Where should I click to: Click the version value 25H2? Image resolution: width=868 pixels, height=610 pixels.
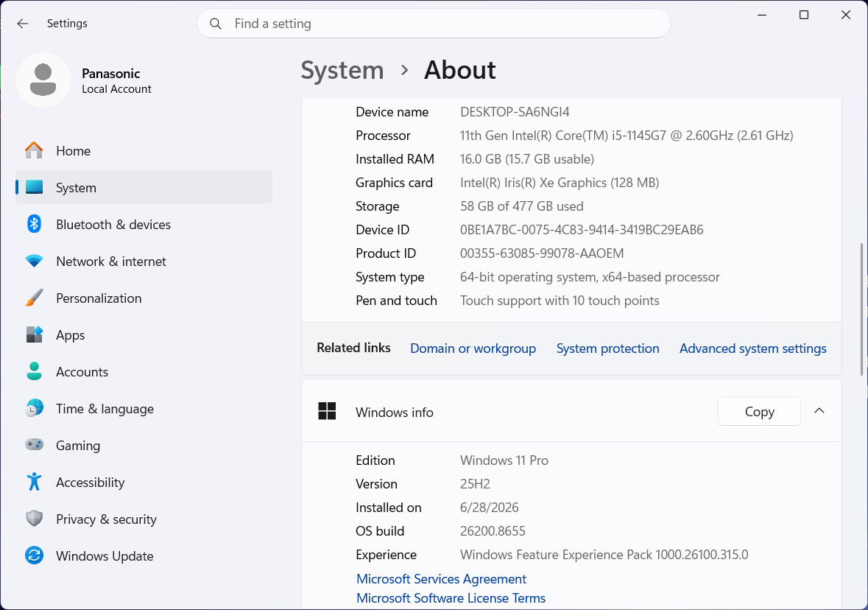coord(475,484)
